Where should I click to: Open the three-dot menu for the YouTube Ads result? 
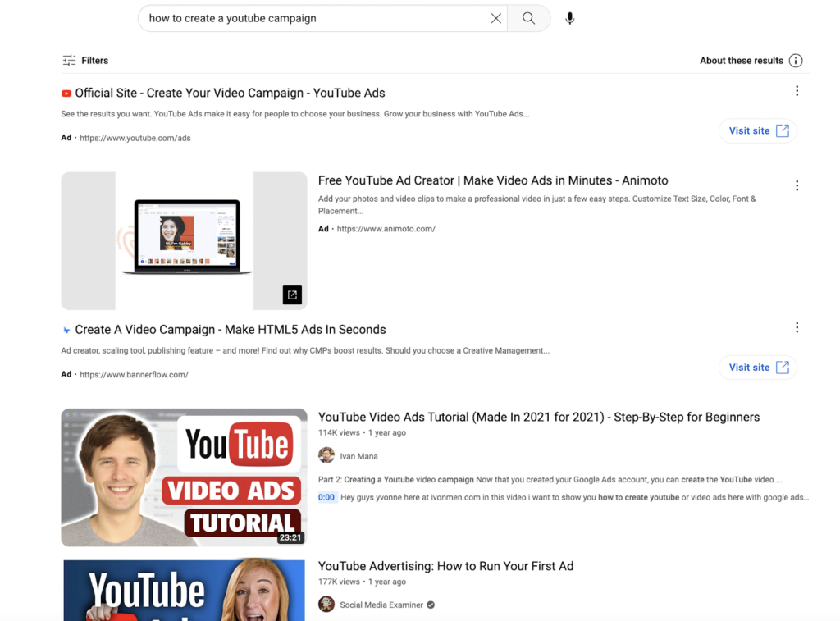coord(797,91)
